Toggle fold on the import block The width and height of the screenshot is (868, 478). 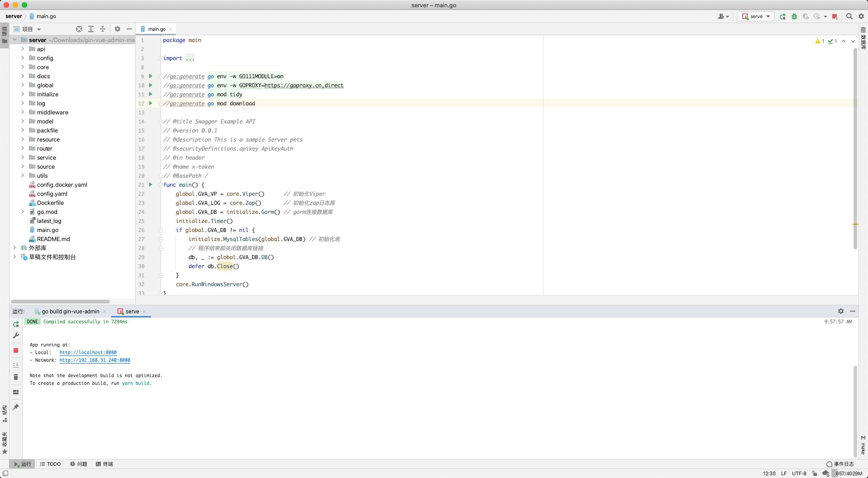click(160, 58)
